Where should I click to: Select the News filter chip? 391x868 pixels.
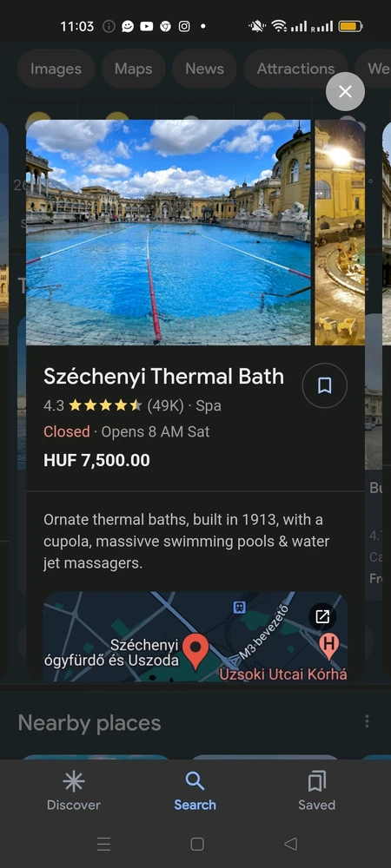pyautogui.click(x=204, y=69)
